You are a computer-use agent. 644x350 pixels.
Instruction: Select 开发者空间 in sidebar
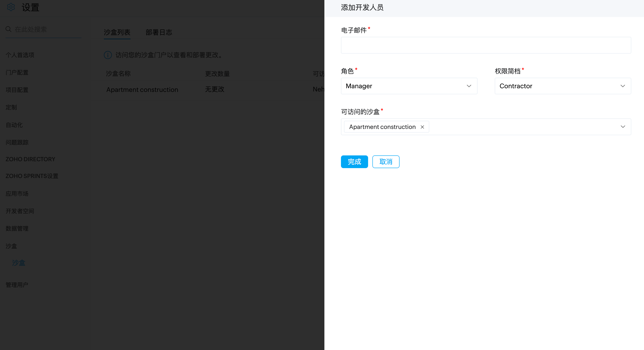click(20, 211)
